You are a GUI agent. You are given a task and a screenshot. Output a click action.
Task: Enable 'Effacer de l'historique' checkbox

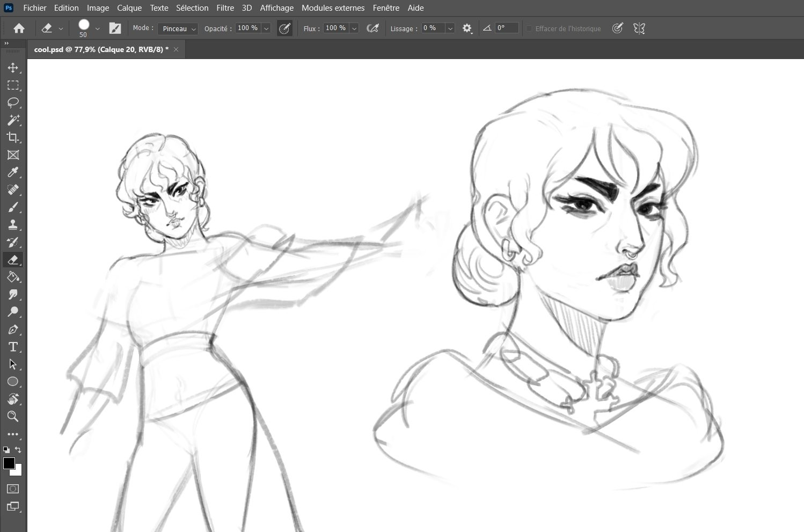529,28
